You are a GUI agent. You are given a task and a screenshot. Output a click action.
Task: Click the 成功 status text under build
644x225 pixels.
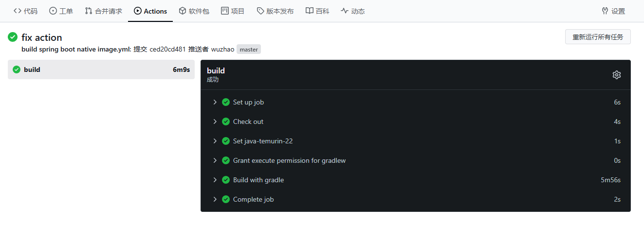coord(213,80)
